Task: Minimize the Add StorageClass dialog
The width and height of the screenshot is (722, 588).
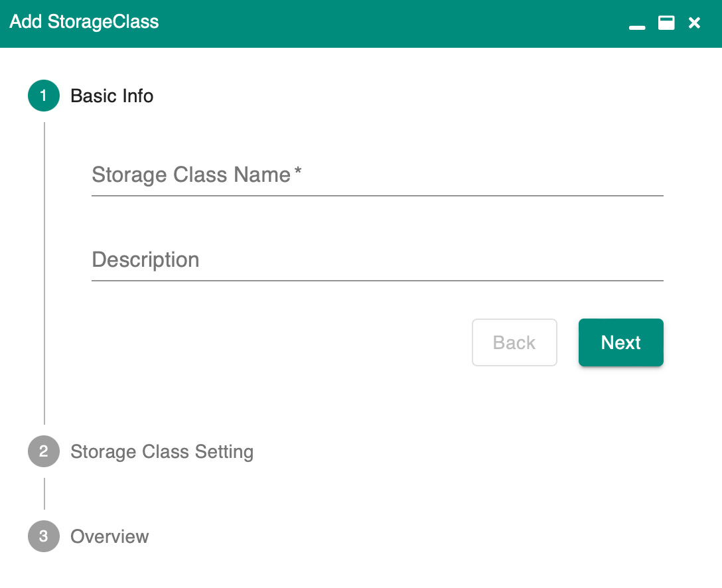Action: pyautogui.click(x=637, y=27)
